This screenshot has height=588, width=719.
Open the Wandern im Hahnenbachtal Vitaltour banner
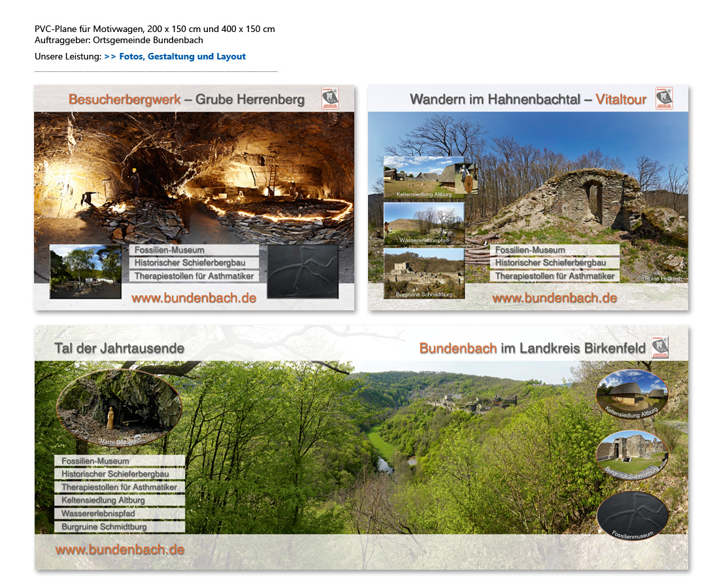click(x=527, y=197)
